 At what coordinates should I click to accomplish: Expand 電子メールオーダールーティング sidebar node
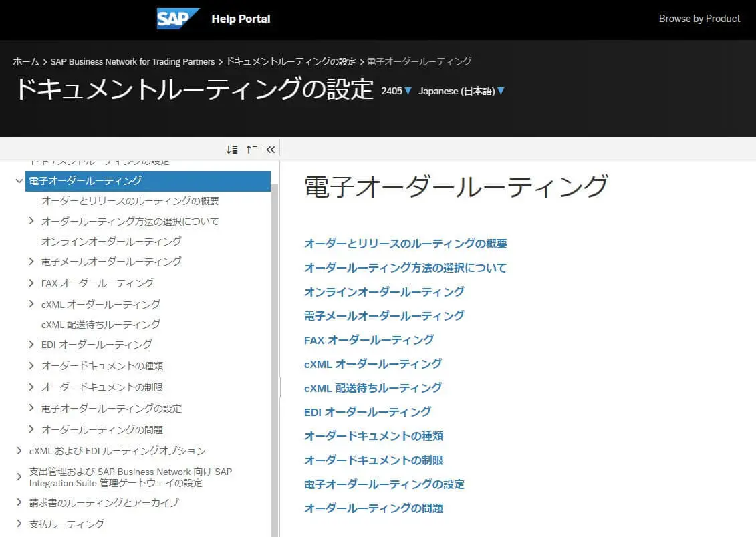(x=31, y=262)
